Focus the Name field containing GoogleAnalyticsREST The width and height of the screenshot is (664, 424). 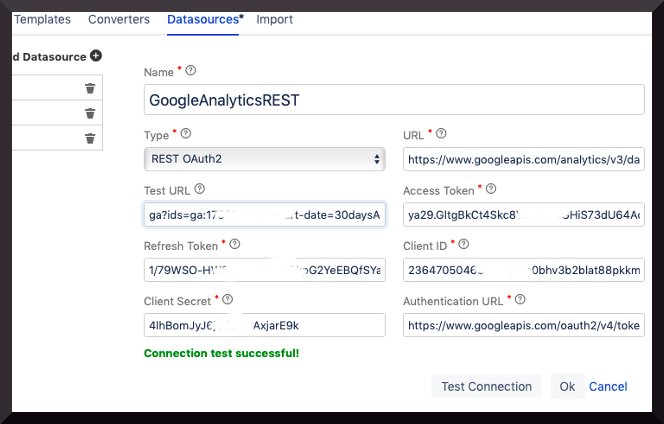394,100
